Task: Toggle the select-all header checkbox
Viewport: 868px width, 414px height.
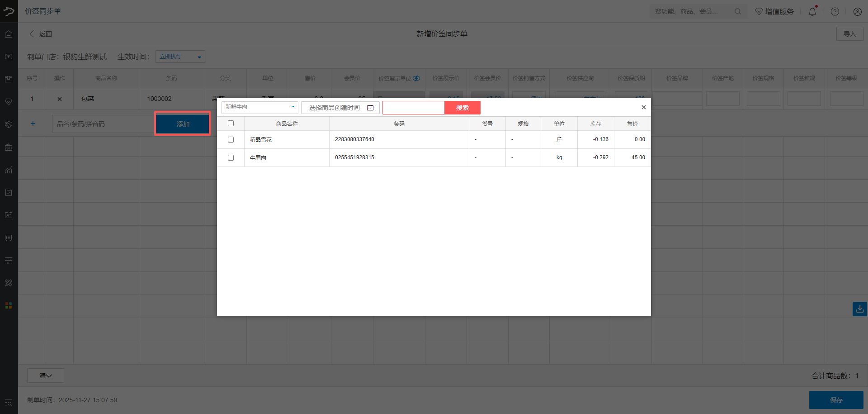Action: [x=231, y=124]
